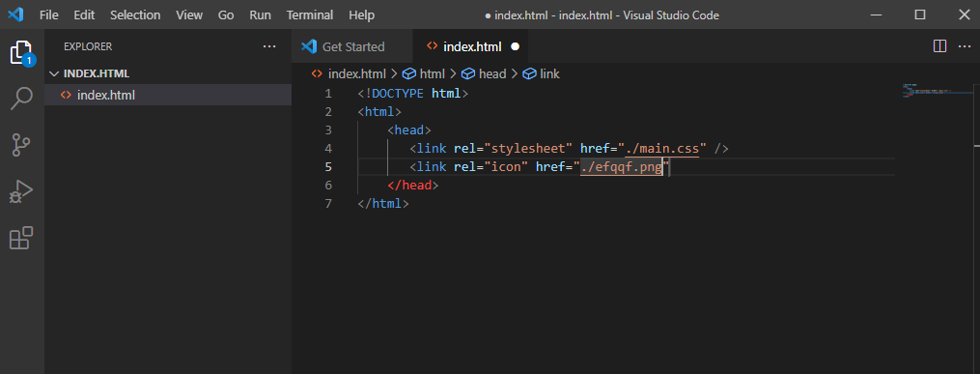Open the Source Control view icon
Viewport: 980px width, 374px height.
(x=22, y=144)
